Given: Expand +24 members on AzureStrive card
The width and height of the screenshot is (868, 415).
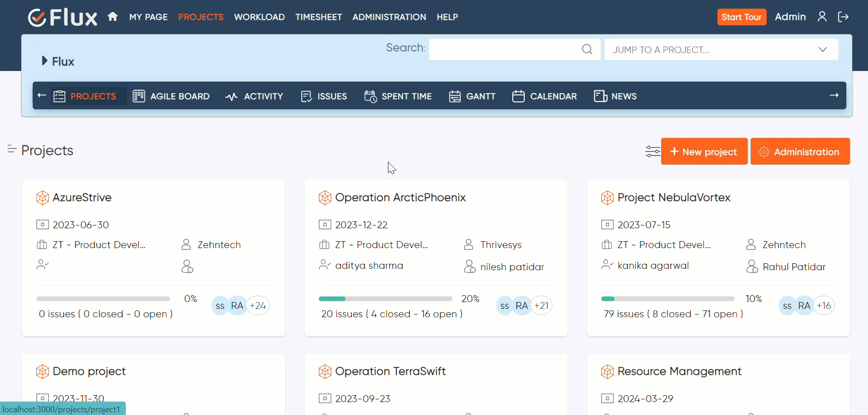Looking at the screenshot, I should pos(258,305).
